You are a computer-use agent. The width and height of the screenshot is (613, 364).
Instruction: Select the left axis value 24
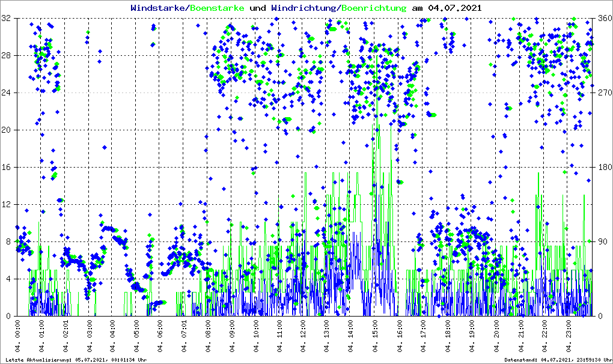tap(5, 93)
